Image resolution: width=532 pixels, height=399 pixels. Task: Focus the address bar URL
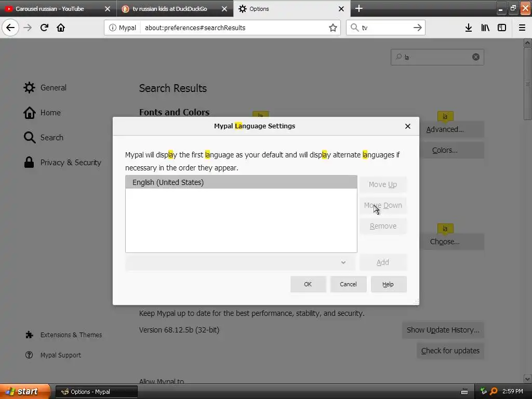(234, 28)
